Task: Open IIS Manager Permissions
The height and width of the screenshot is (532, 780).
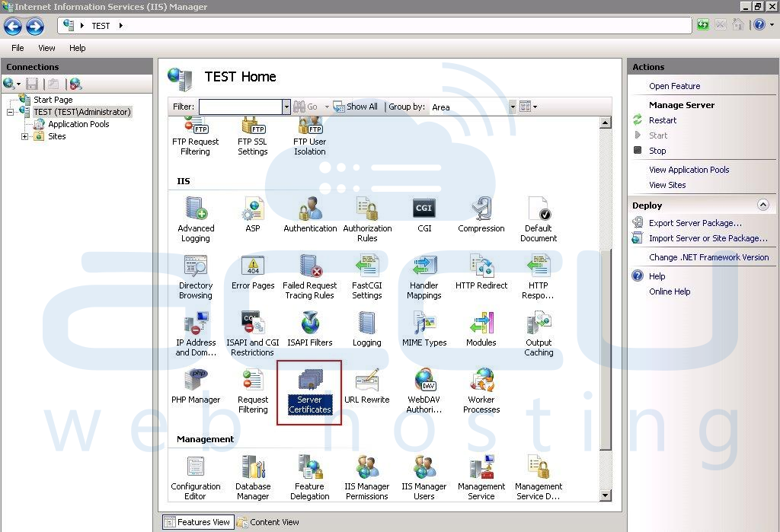Action: tap(366, 478)
